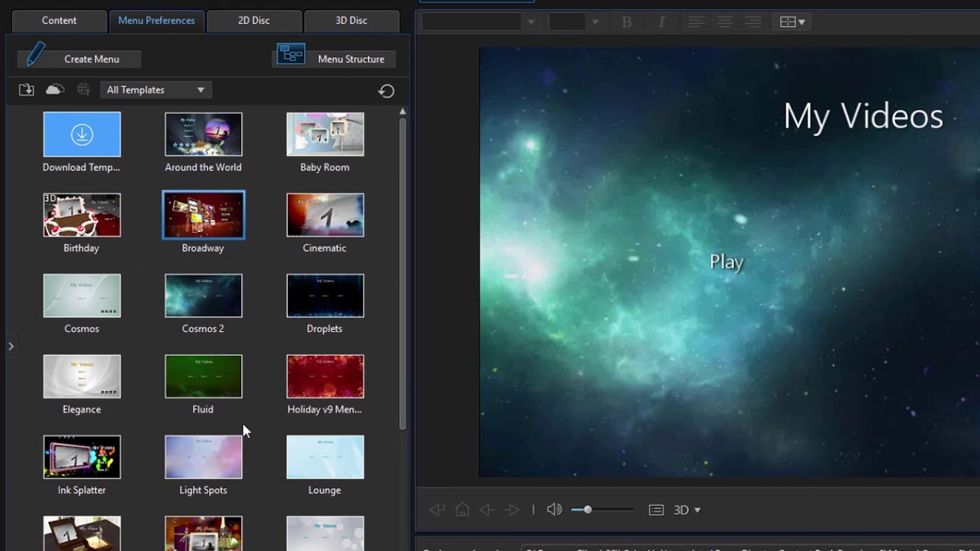Open the Menu Preferences tab
Viewport: 980px width, 551px height.
coord(156,21)
